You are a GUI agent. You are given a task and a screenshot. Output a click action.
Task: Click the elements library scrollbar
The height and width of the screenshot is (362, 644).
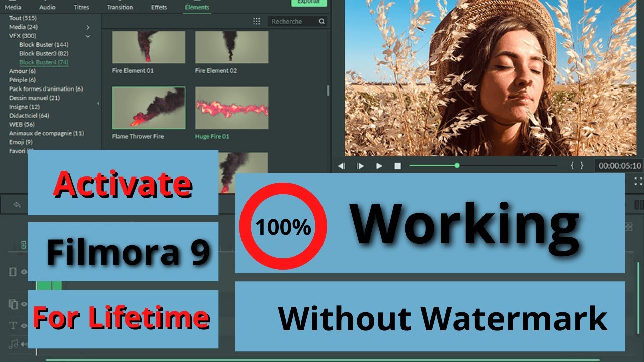coord(328,90)
